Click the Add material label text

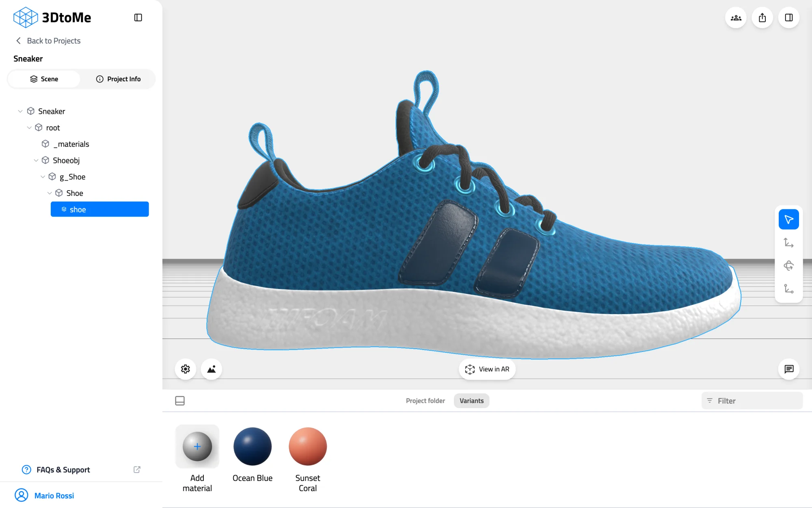(197, 483)
